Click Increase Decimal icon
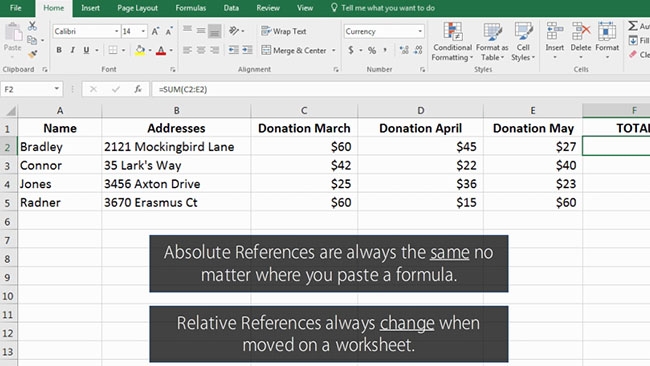The image size is (650, 366). [404, 50]
